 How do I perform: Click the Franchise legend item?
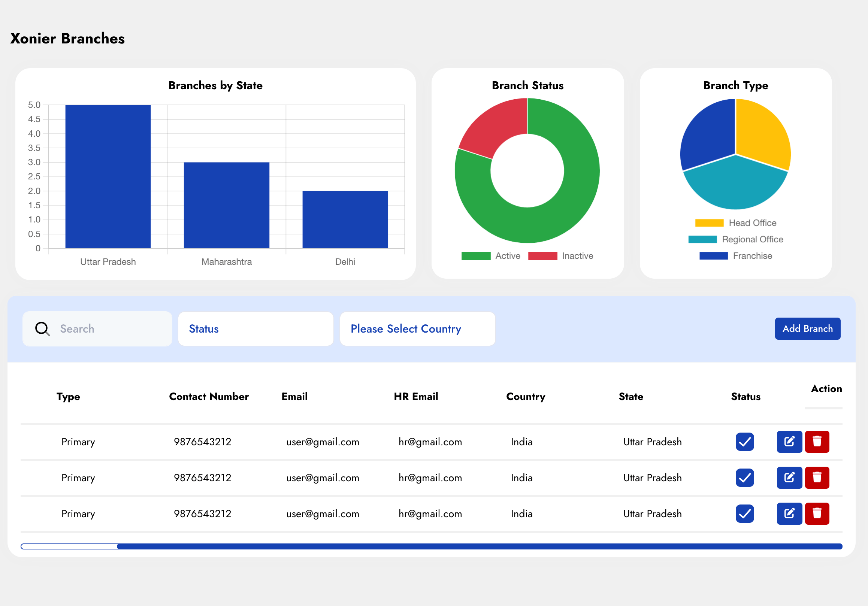[735, 256]
